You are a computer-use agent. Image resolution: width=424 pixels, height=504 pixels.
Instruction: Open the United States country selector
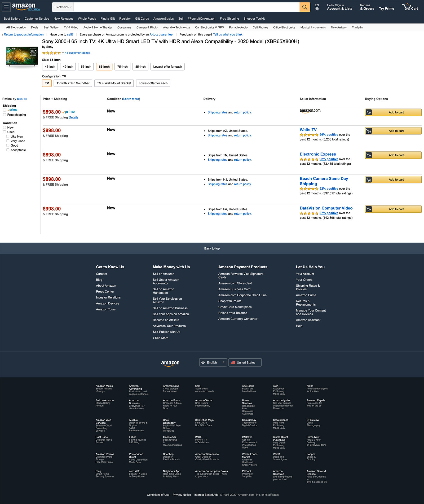tap(245, 362)
